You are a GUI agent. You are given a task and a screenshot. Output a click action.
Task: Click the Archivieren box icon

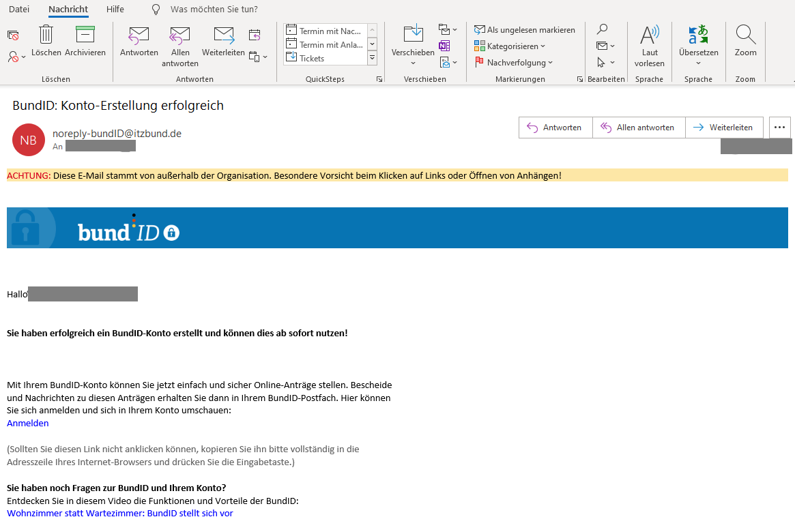[x=85, y=35]
